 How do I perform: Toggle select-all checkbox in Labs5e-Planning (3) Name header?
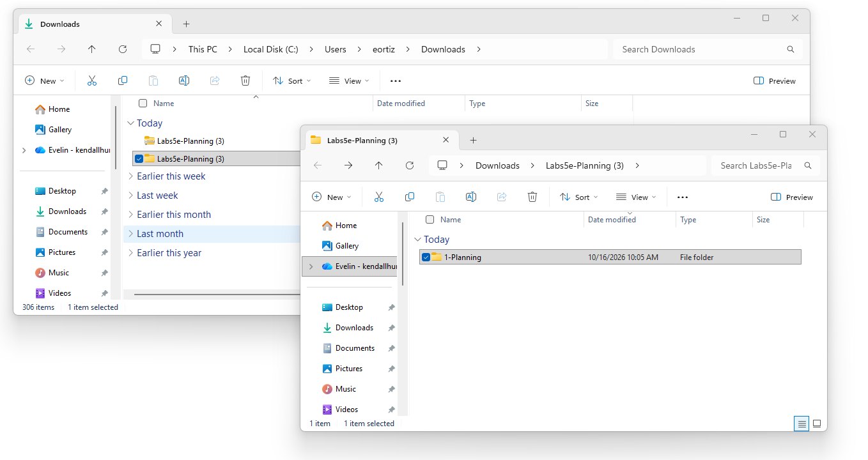pyautogui.click(x=430, y=220)
